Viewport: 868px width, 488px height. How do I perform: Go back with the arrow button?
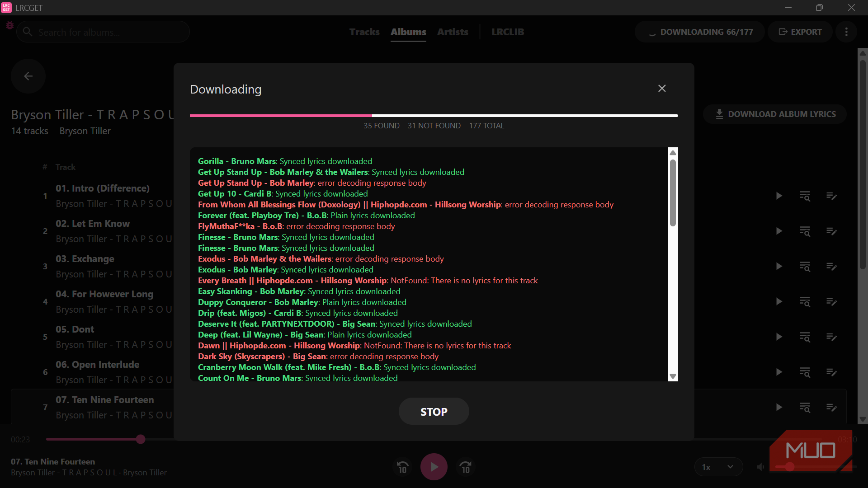click(x=28, y=76)
